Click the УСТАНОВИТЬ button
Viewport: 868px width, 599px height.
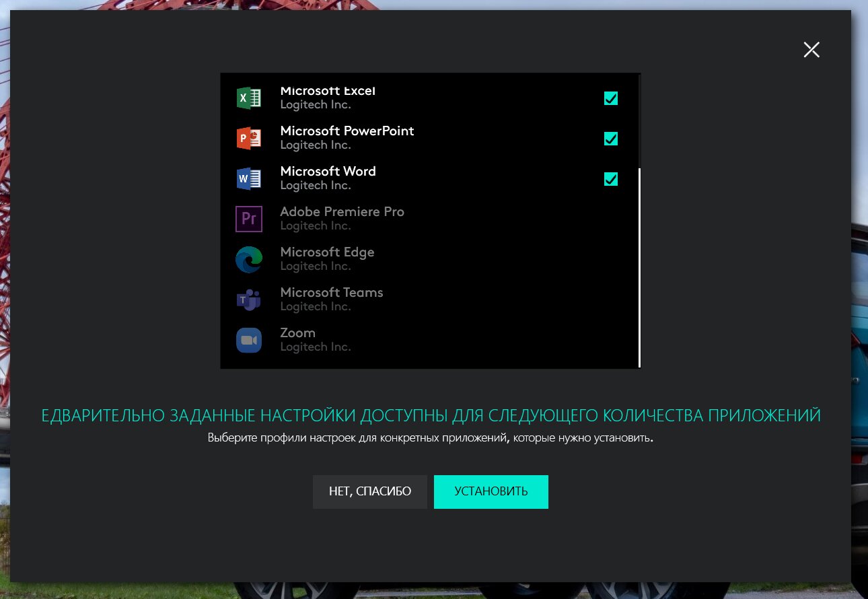pyautogui.click(x=491, y=492)
